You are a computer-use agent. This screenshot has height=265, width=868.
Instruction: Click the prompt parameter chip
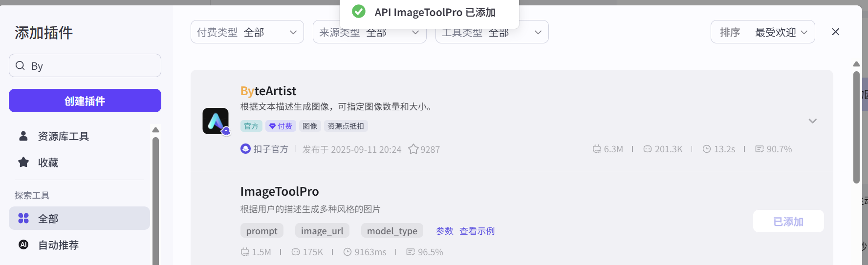point(262,231)
